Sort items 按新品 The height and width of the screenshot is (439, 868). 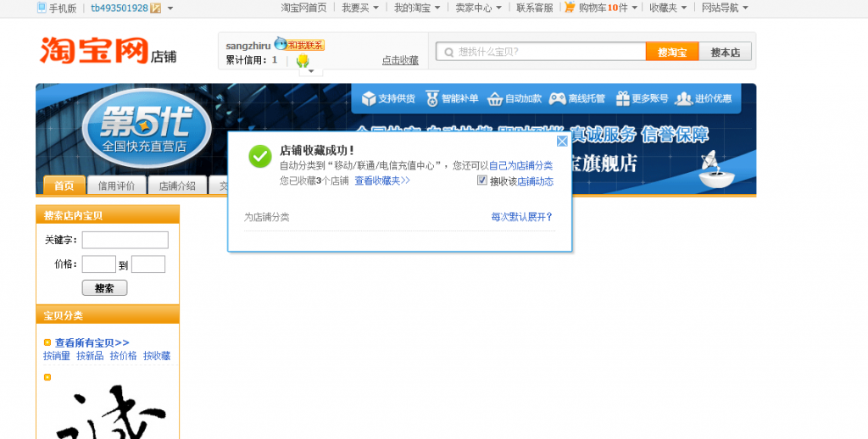[90, 355]
